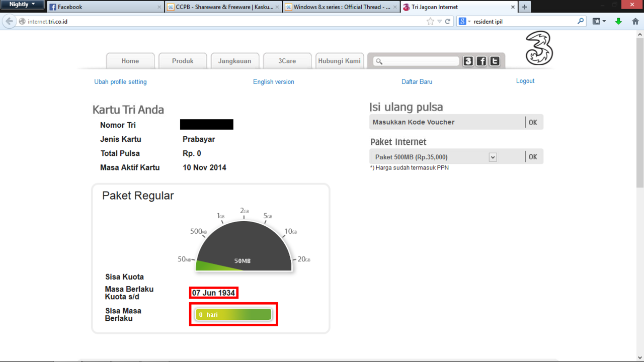The width and height of the screenshot is (644, 362).
Task: Click the Tri 3 logo
Action: pyautogui.click(x=539, y=48)
